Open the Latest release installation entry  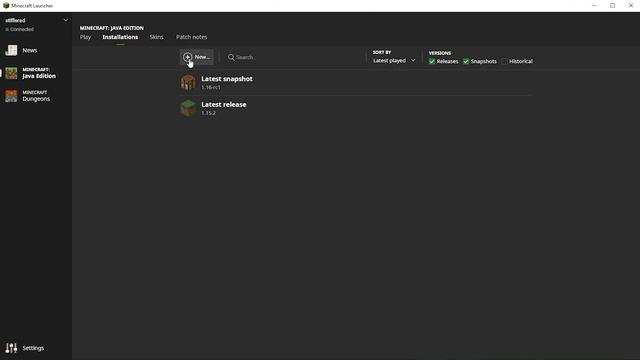pyautogui.click(x=355, y=108)
